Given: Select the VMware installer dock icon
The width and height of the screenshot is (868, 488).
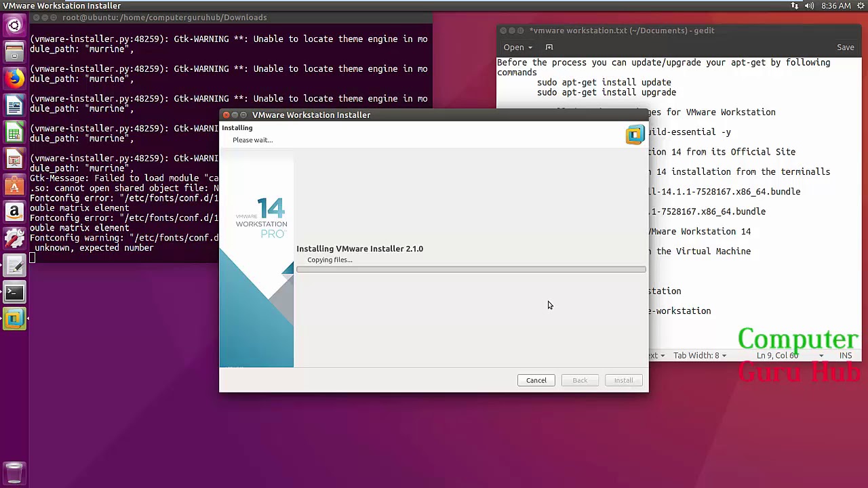Looking at the screenshot, I should [14, 319].
